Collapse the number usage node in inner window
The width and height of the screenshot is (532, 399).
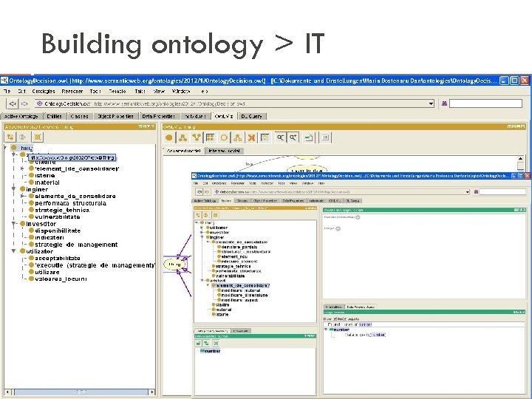(326, 330)
